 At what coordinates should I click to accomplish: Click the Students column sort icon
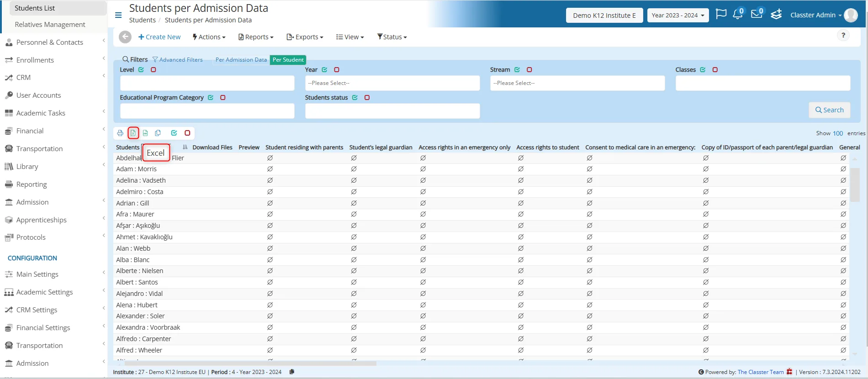click(x=185, y=147)
